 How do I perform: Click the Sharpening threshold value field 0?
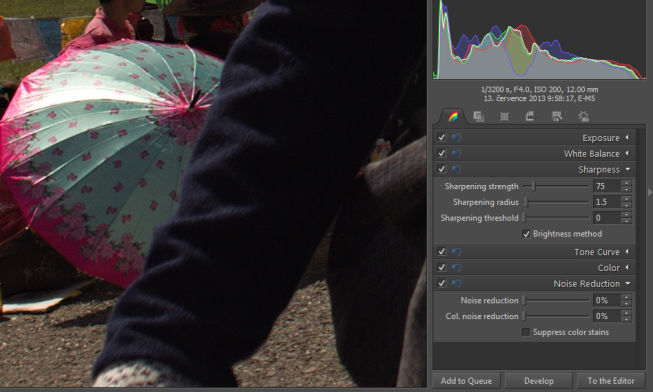[x=607, y=218]
